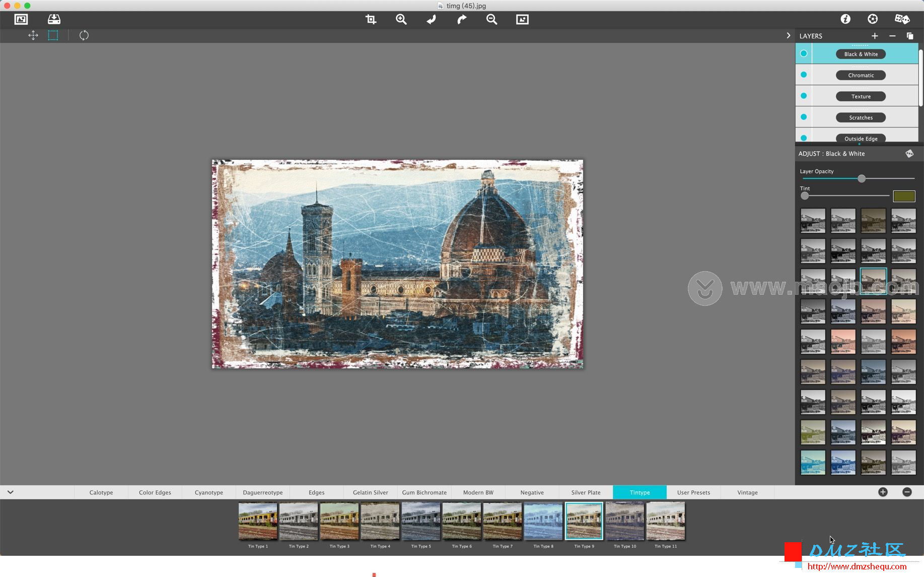The width and height of the screenshot is (924, 577).
Task: Click the randomize dice icon in toolbar
Action: (x=902, y=19)
